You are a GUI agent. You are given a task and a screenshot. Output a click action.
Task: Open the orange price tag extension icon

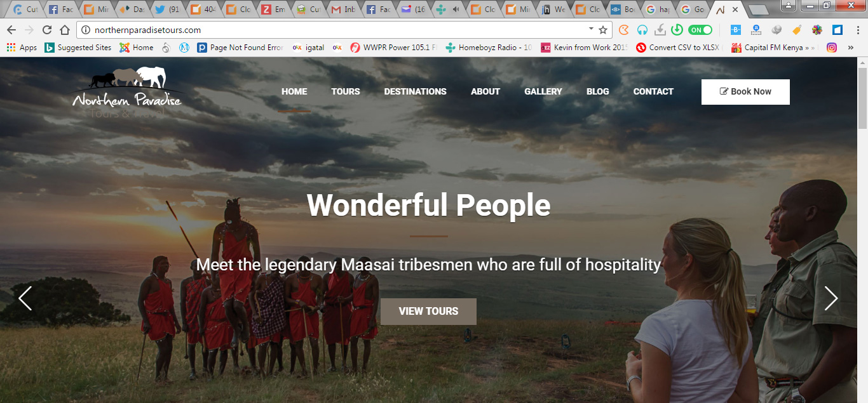coord(796,30)
